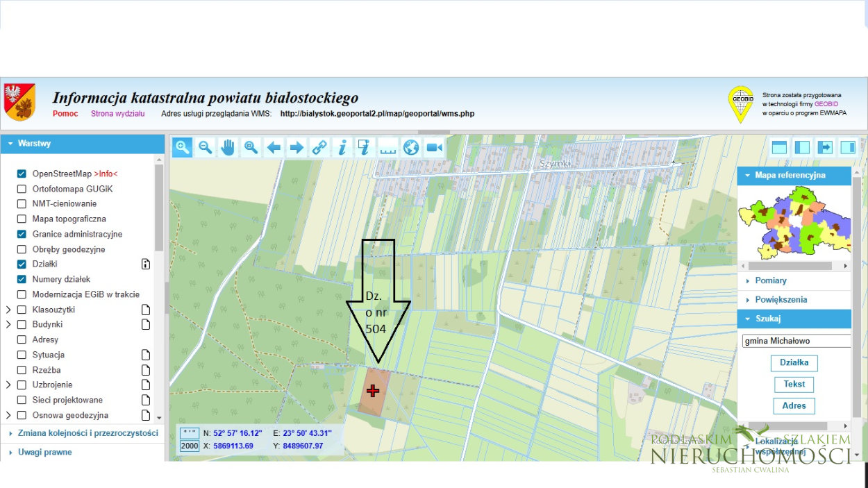Image resolution: width=868 pixels, height=488 pixels.
Task: Click the Adres search button
Action: pos(794,405)
